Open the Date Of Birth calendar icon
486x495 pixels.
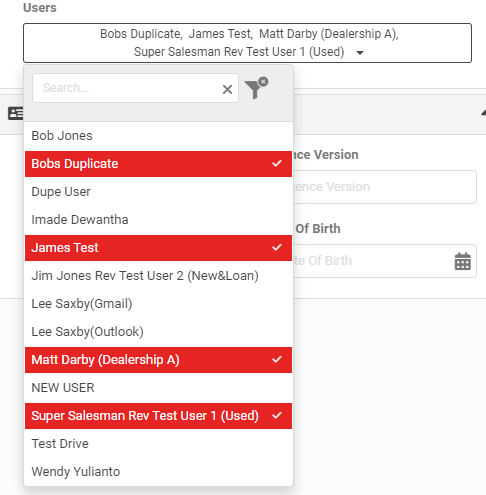(x=463, y=261)
